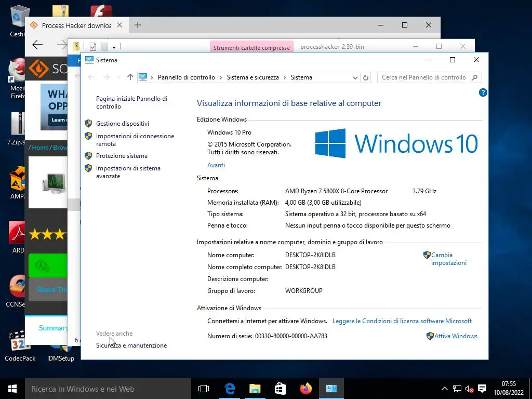Open Protezione sistema link
This screenshot has width=532, height=399.
coord(122,156)
